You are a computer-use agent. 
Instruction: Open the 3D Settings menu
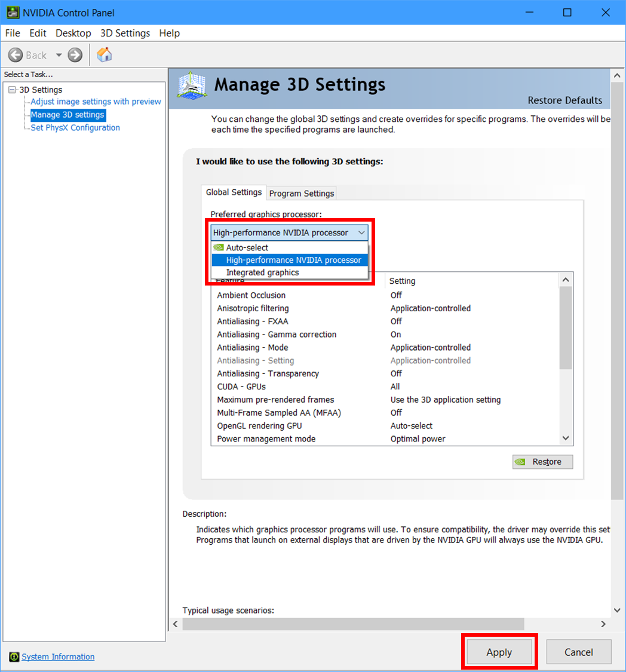click(125, 33)
